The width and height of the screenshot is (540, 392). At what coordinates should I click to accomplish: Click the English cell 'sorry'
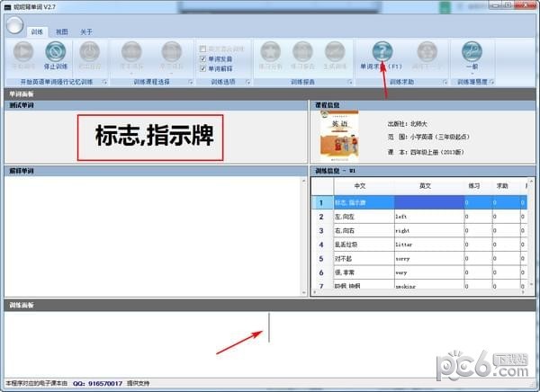429,258
